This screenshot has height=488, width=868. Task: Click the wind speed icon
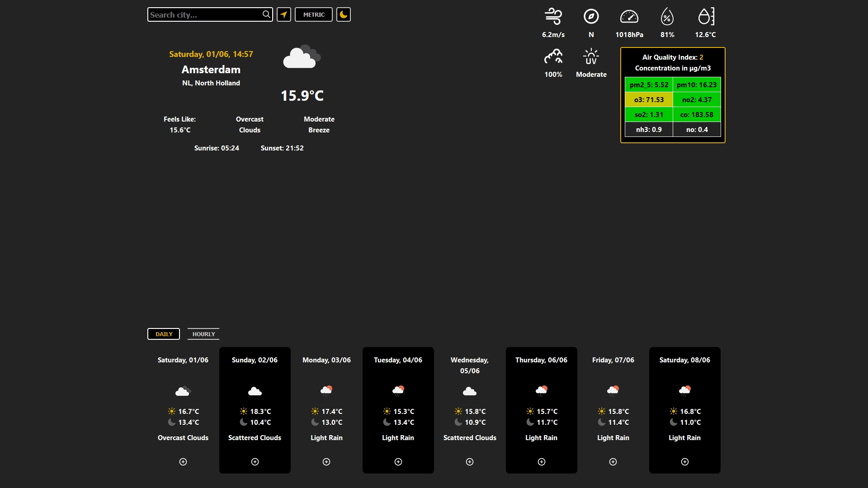click(553, 16)
